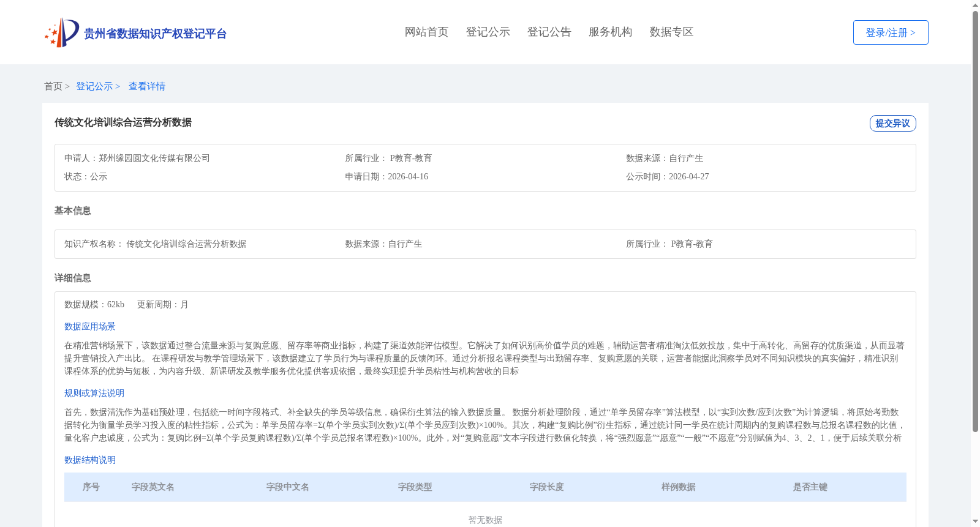Click the 申请日期：2026-04-16 text
The width and height of the screenshot is (980, 527).
[386, 176]
